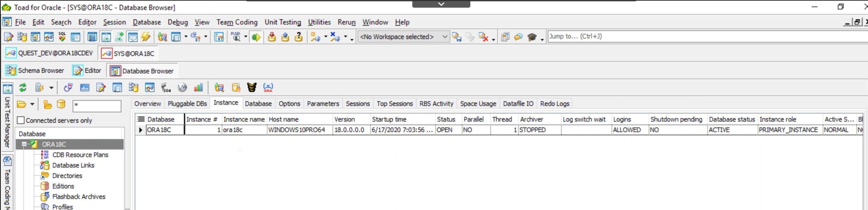Screen dimensions: 868x210
Task: Select Flashback Archives tree item
Action: [x=79, y=196]
